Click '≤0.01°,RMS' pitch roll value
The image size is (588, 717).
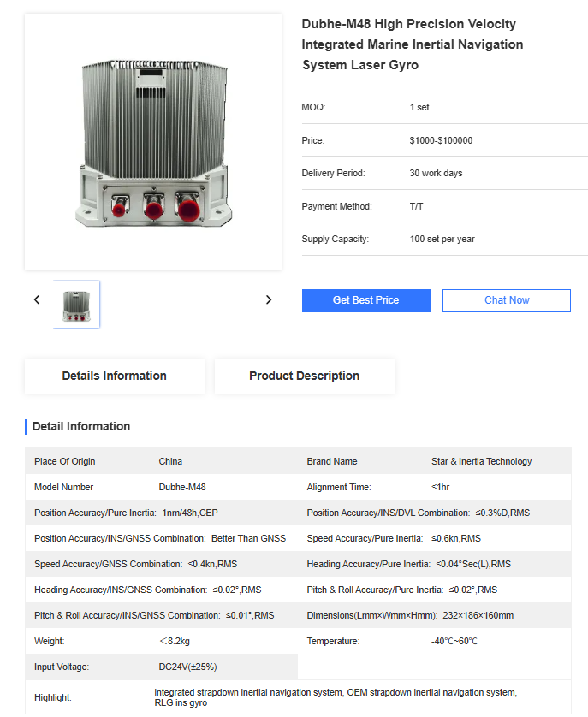tap(250, 615)
